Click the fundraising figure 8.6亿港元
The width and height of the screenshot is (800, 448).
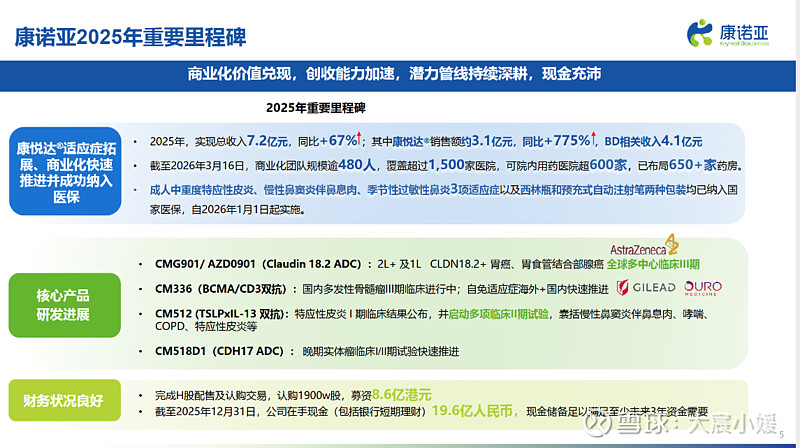(x=402, y=395)
